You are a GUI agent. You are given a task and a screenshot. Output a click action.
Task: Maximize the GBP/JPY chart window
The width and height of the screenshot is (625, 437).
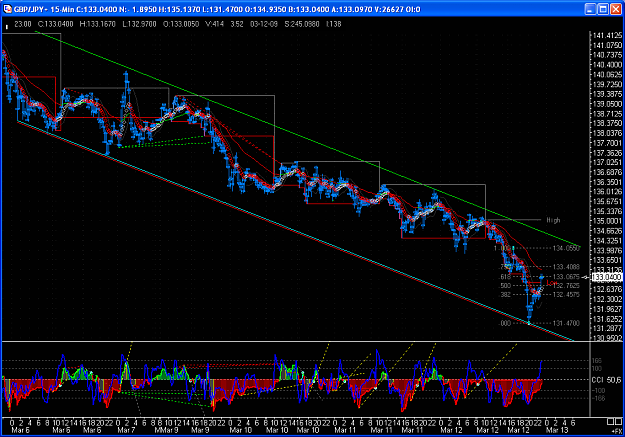pyautogui.click(x=603, y=9)
